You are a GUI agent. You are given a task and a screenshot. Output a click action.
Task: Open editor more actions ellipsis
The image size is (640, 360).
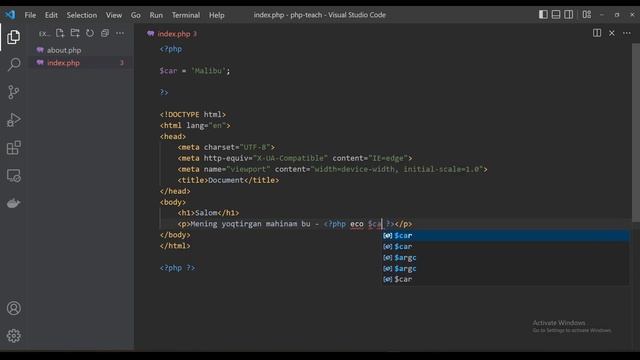click(x=627, y=33)
